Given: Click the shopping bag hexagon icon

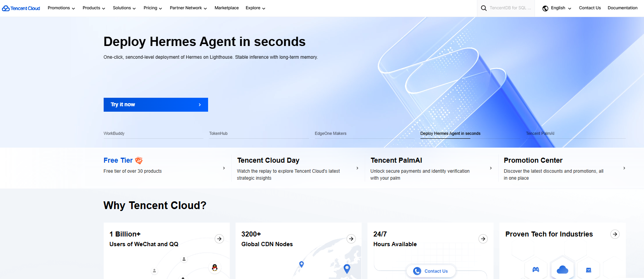Looking at the screenshot, I should tap(589, 270).
